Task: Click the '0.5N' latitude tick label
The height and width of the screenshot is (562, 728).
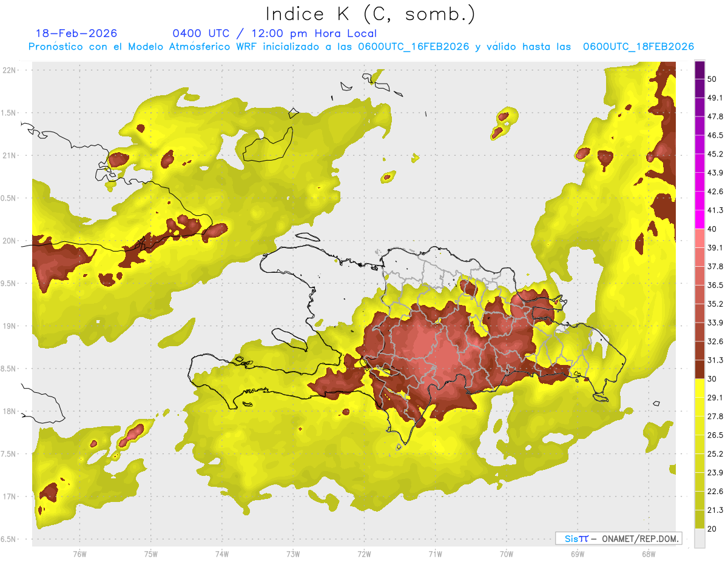Action: tap(9, 198)
